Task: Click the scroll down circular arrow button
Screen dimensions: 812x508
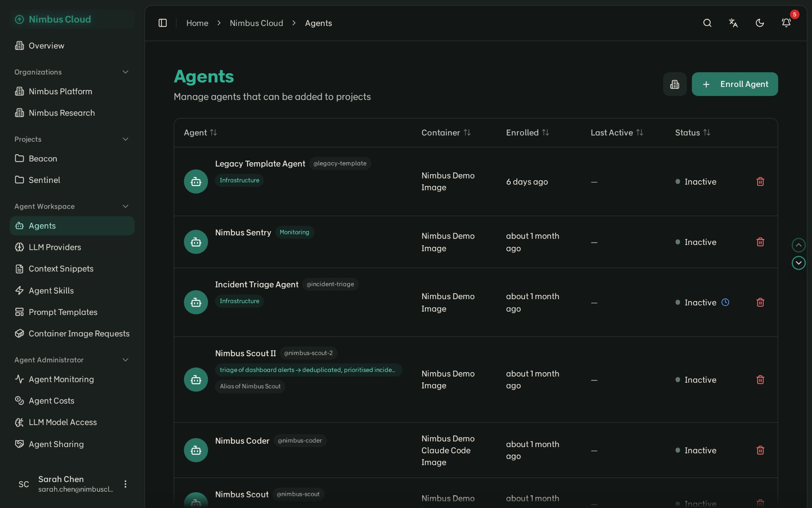Action: 798,263
